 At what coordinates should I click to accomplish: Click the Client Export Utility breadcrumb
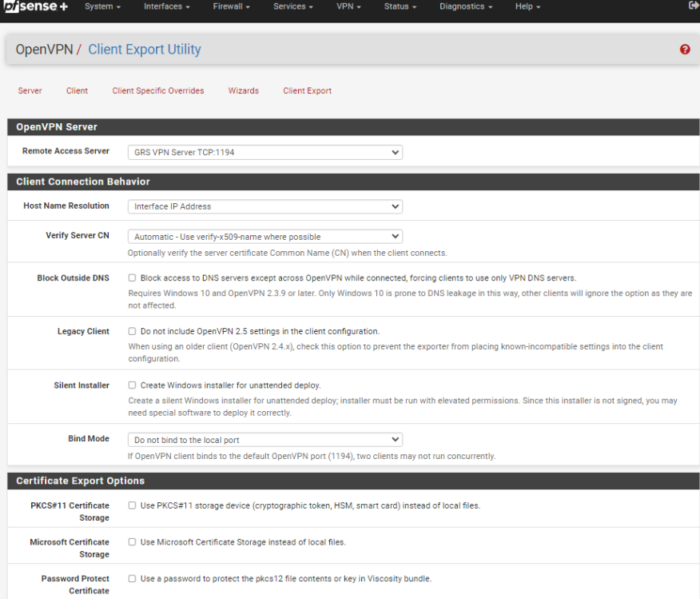pyautogui.click(x=144, y=49)
